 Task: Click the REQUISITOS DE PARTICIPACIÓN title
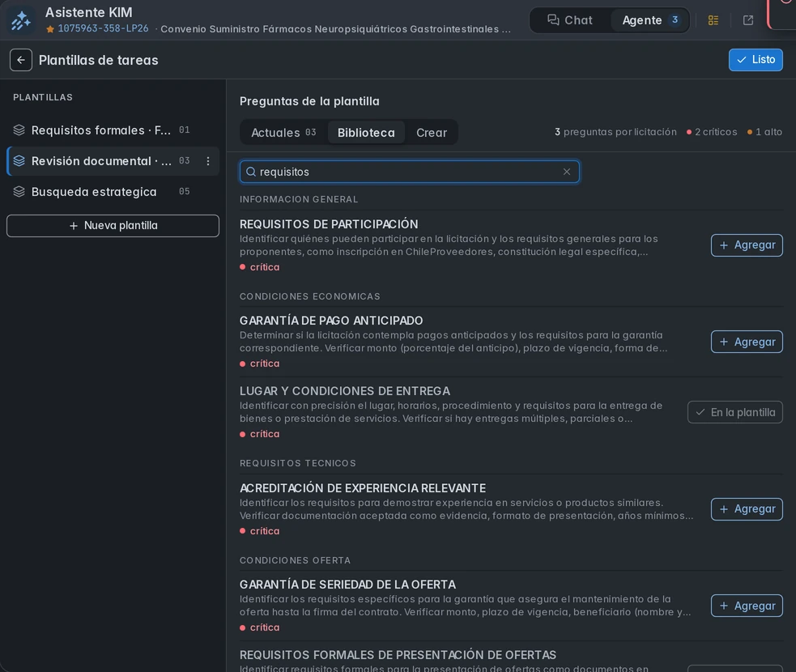pyautogui.click(x=329, y=223)
